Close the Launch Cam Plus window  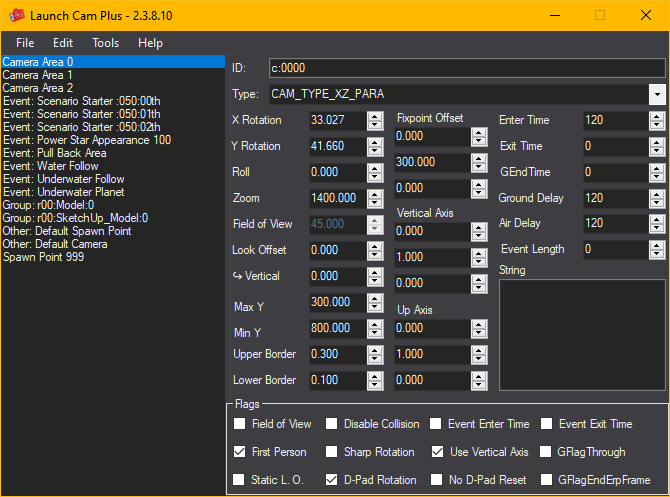[646, 15]
